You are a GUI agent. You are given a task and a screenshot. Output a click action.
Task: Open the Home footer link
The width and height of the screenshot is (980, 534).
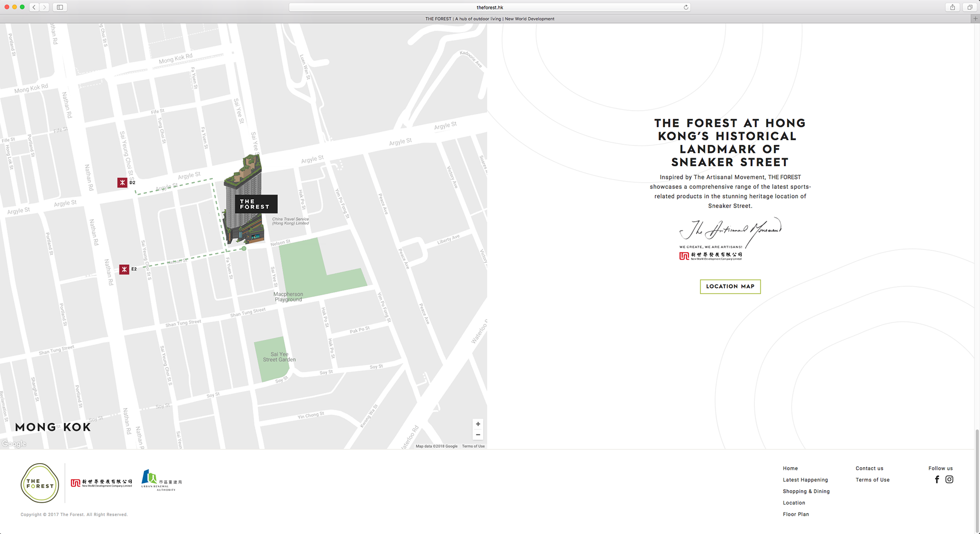790,468
